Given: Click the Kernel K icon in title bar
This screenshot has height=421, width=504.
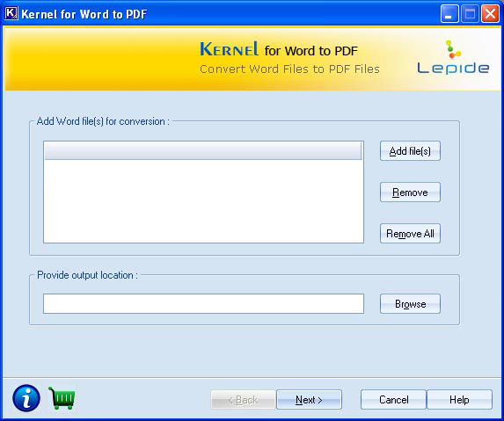Looking at the screenshot, I should click(x=11, y=13).
